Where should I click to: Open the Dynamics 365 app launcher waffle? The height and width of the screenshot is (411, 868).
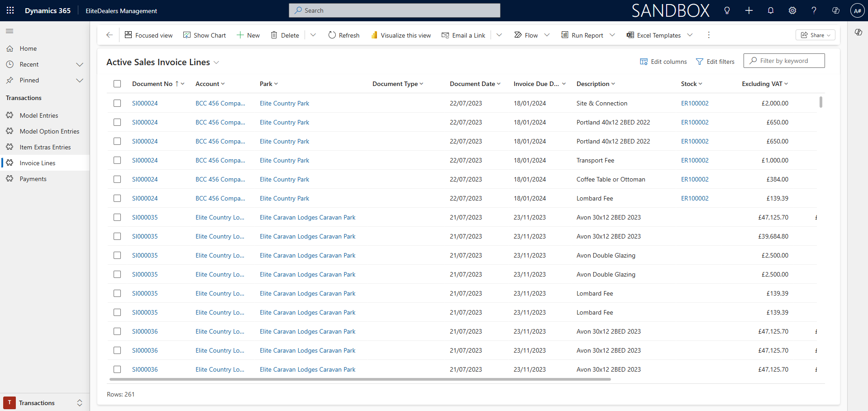tap(10, 10)
